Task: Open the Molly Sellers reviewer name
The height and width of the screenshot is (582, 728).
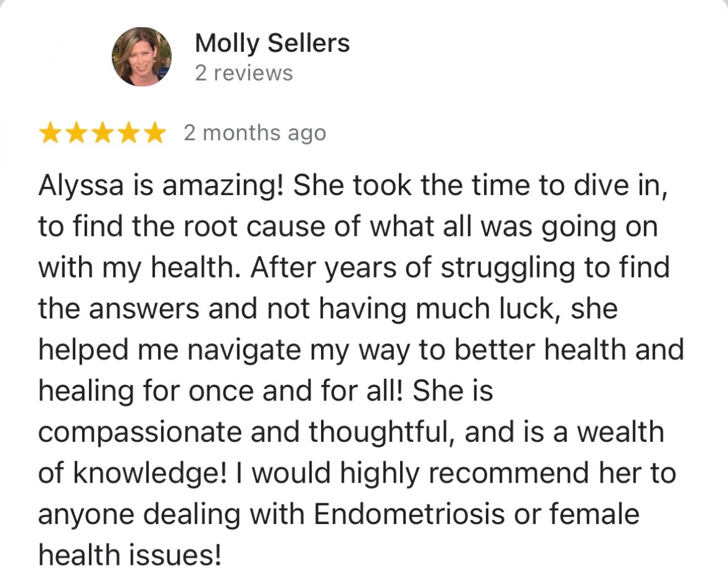Action: point(272,43)
